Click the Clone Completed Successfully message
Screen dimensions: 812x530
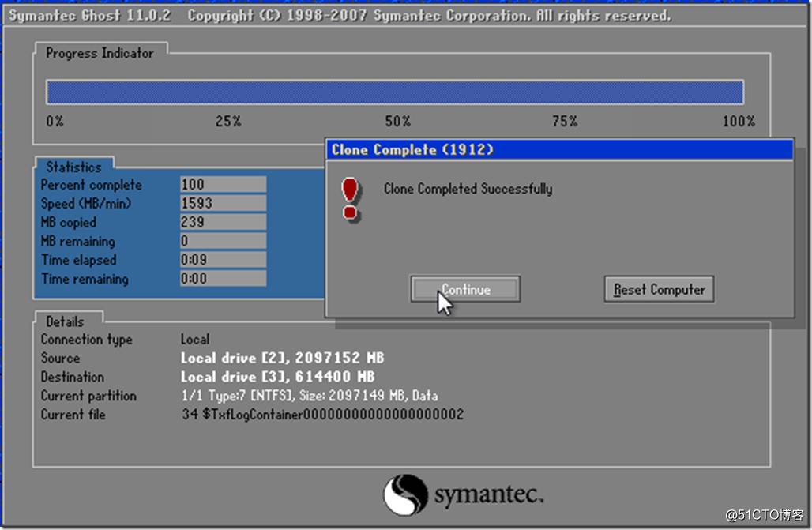click(468, 189)
